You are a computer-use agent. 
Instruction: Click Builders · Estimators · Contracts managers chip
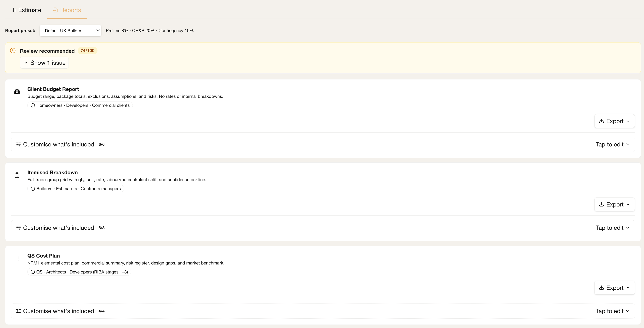click(75, 189)
